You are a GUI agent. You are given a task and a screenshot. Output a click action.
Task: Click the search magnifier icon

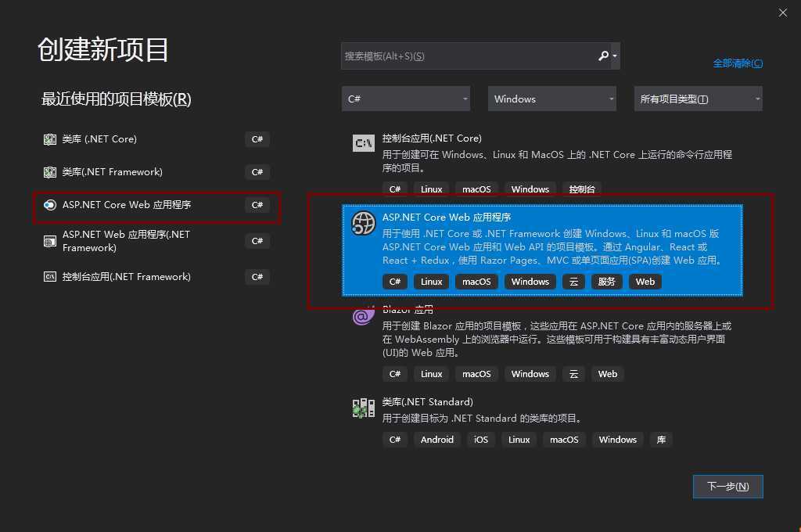(x=603, y=56)
